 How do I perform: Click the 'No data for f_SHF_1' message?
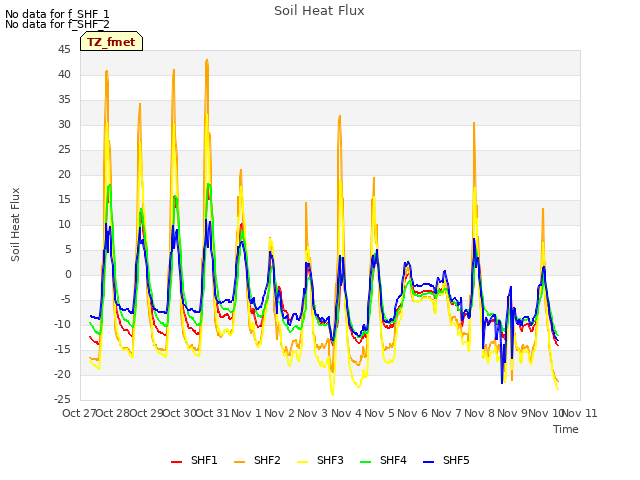tap(57, 14)
